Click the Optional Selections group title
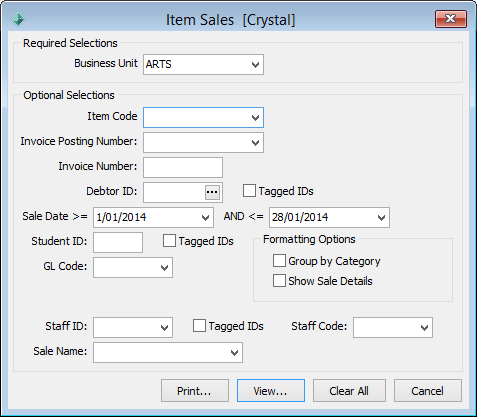 click(x=69, y=95)
